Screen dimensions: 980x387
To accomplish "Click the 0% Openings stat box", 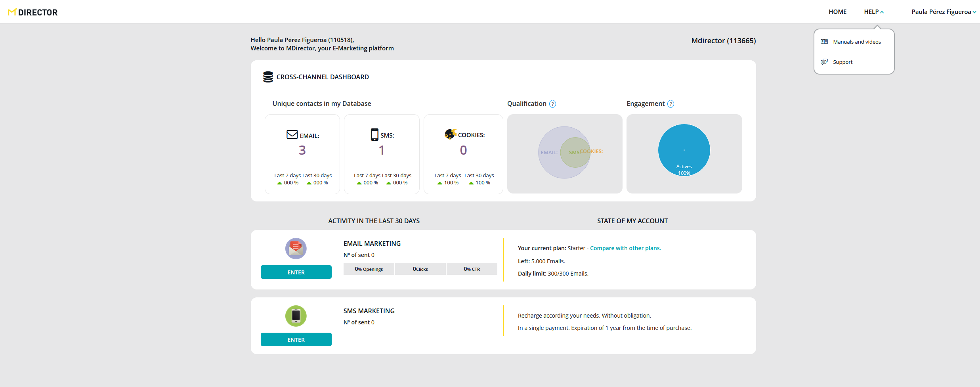I will pos(369,269).
